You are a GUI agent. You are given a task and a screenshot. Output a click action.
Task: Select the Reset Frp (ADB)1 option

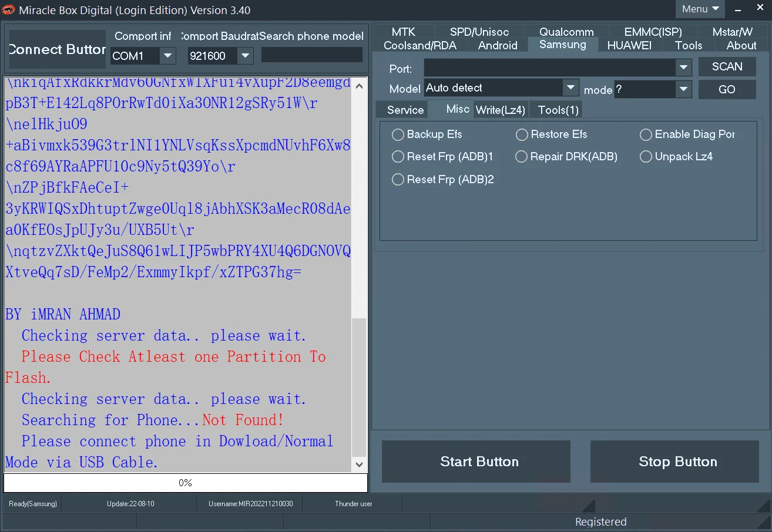[442, 157]
